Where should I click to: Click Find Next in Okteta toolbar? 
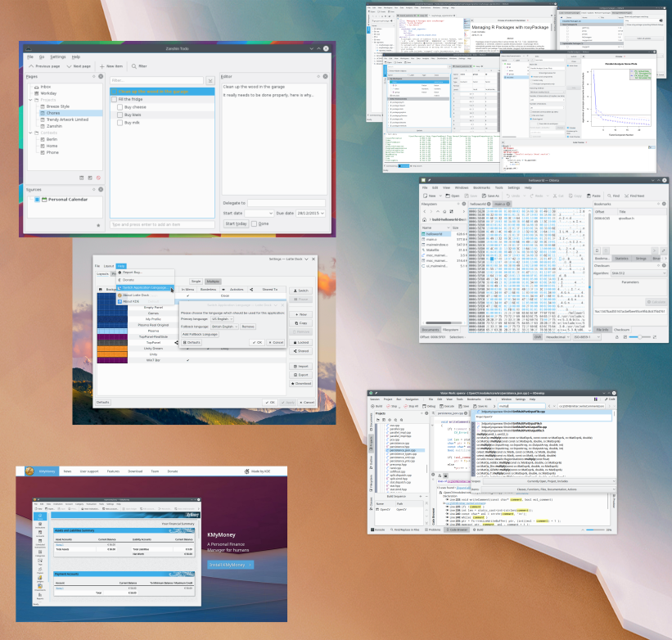(634, 196)
